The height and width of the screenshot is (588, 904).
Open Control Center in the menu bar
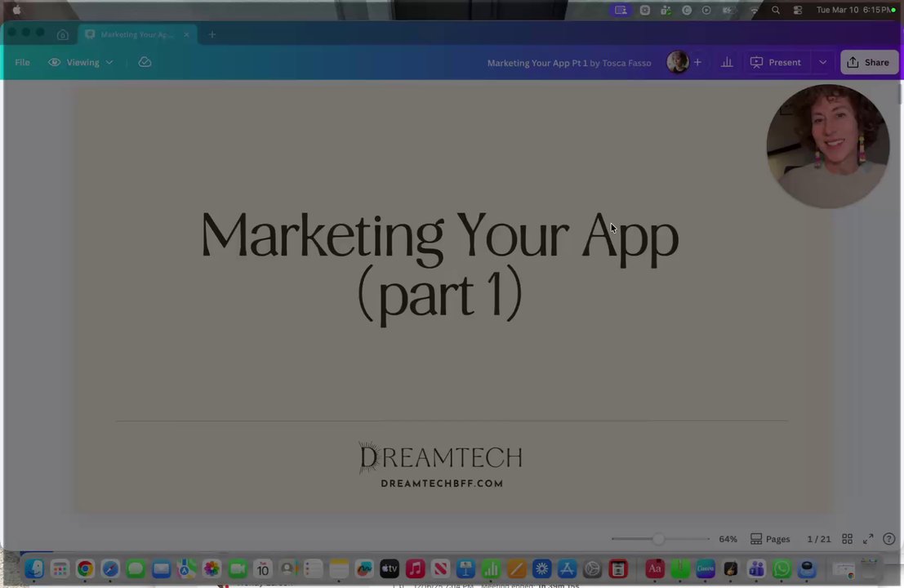[797, 10]
